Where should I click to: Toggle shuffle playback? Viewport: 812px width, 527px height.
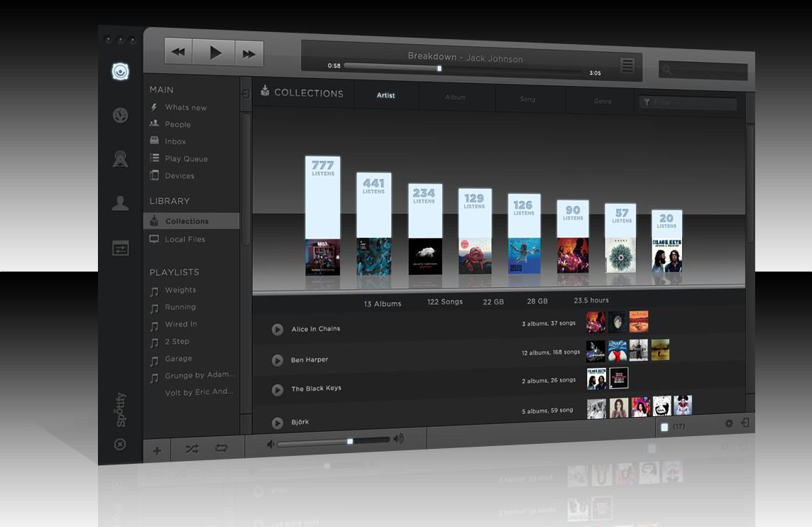coord(192,449)
